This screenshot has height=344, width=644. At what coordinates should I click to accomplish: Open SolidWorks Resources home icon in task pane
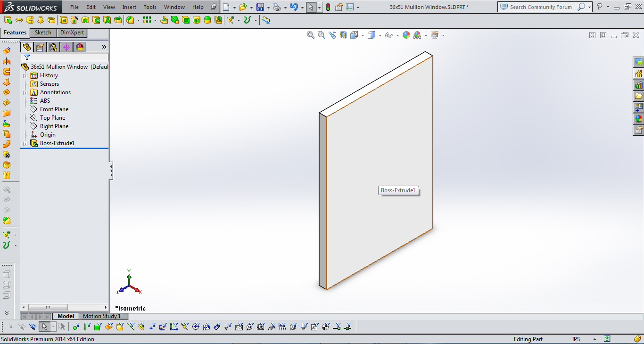[x=639, y=74]
